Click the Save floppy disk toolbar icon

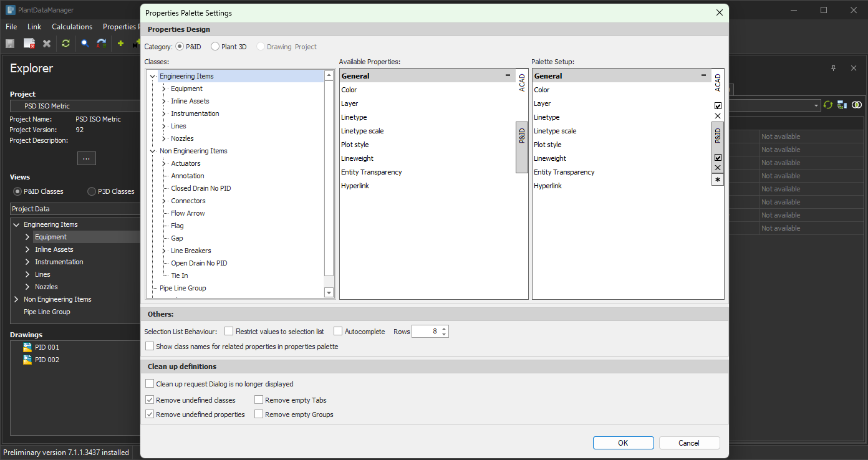coord(10,44)
